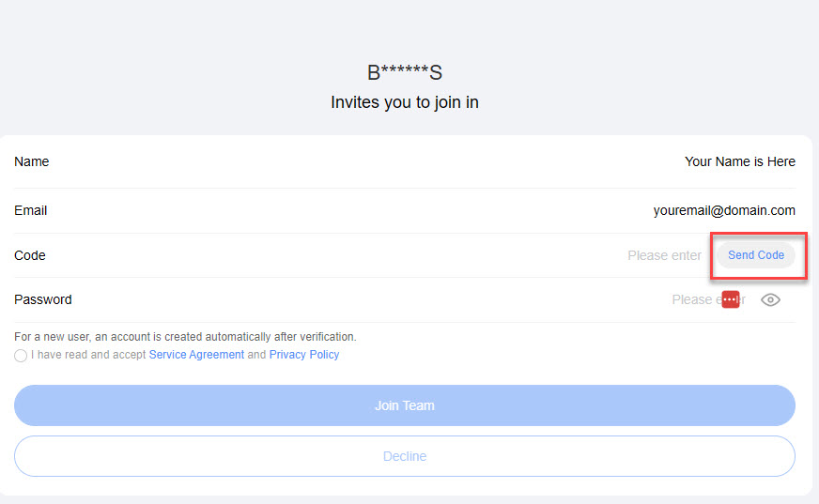Request a verification code with Send Code
819x504 pixels.
point(756,255)
